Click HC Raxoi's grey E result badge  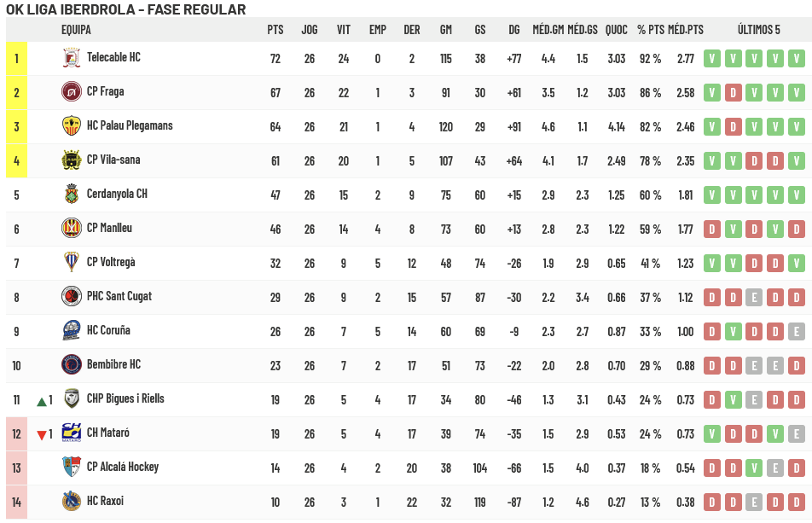click(754, 502)
